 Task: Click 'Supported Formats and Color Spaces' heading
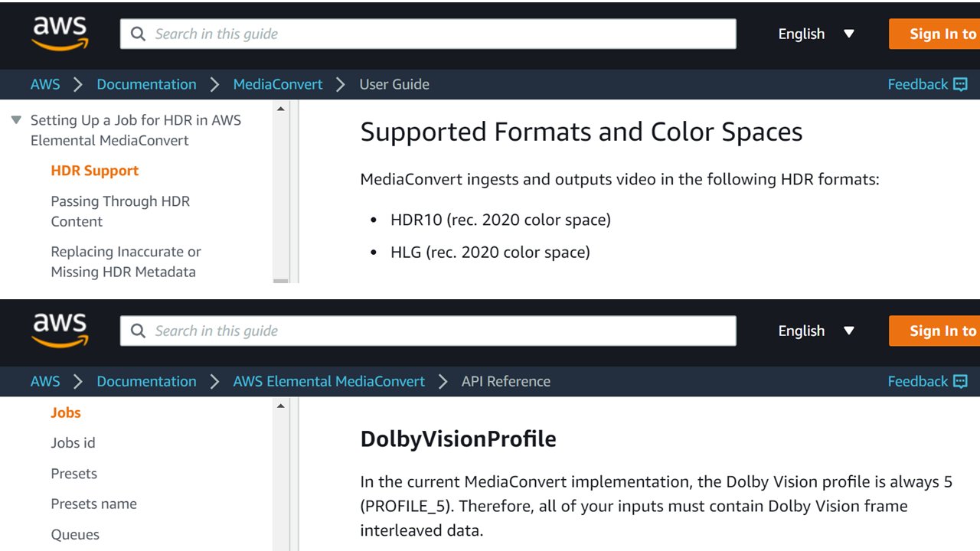(581, 132)
